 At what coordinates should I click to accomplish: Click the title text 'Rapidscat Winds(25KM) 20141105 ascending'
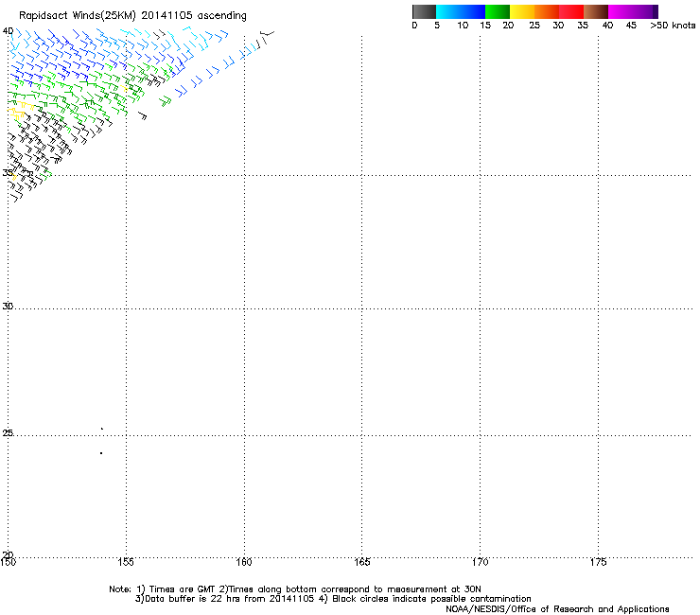(x=132, y=16)
